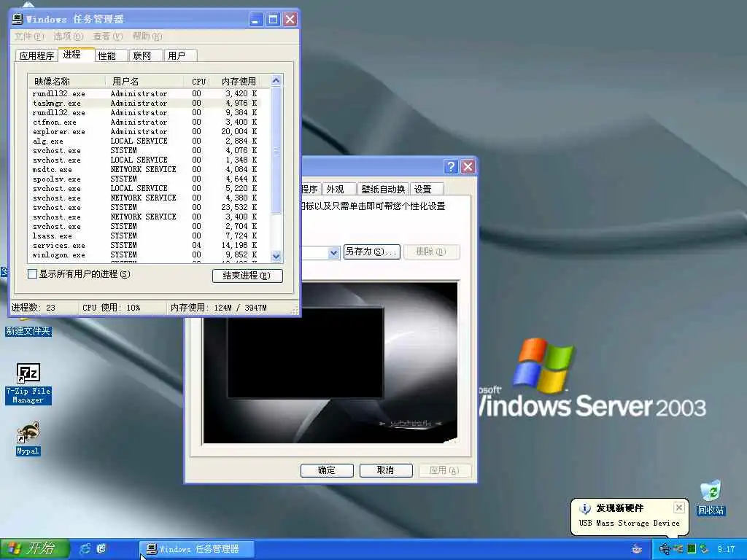The height and width of the screenshot is (560, 747).
Task: Sort processes by CPU column header
Action: pyautogui.click(x=198, y=82)
